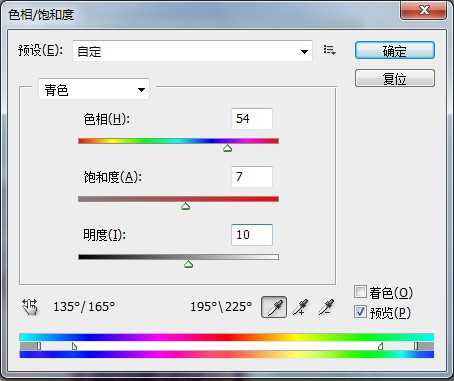The image size is (454, 381).
Task: Enable the 着色 colorize checkbox
Action: (x=360, y=292)
